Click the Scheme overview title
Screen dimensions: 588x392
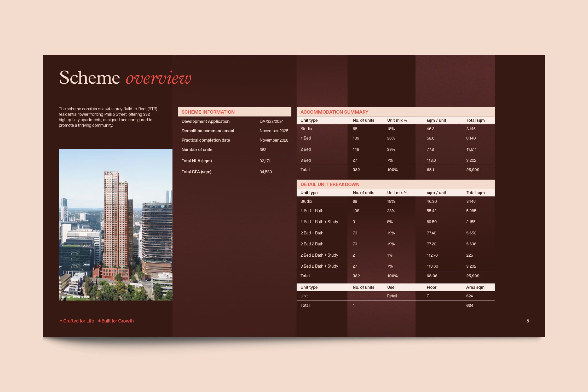(125, 78)
